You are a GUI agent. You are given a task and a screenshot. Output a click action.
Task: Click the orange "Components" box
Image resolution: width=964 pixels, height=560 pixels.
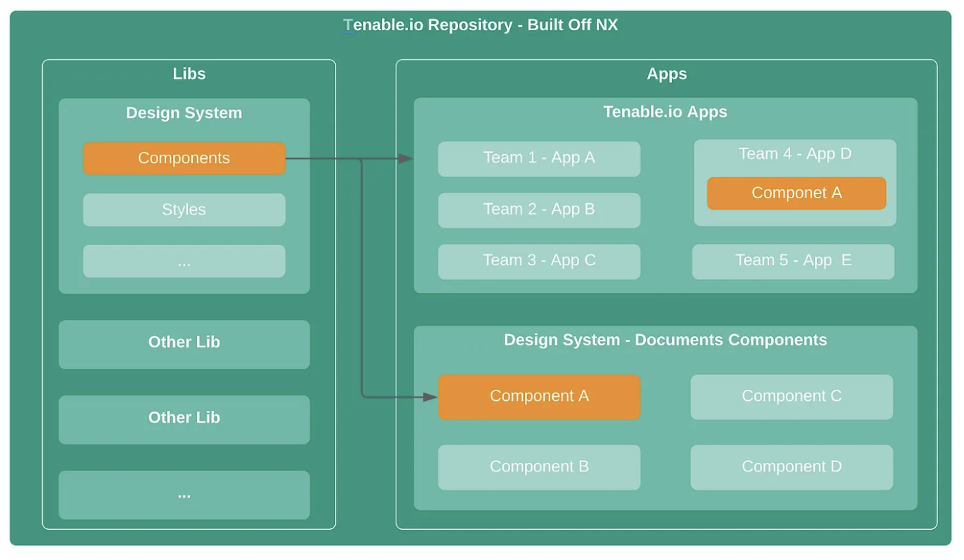(x=184, y=158)
